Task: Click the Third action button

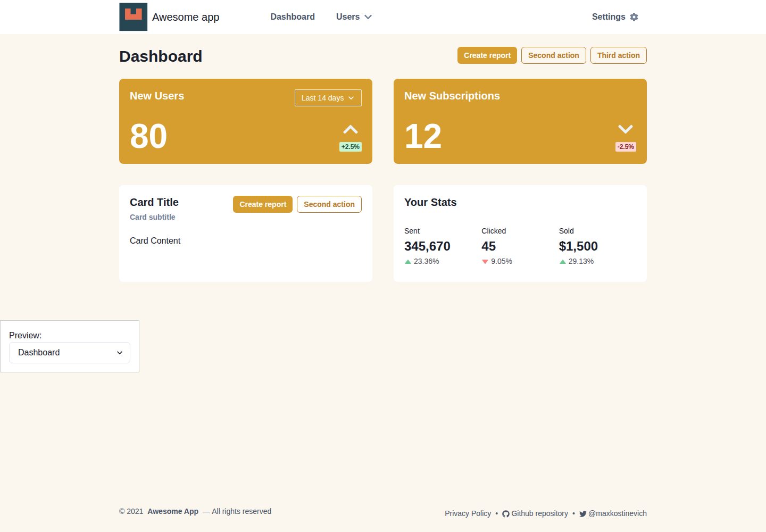Action: coord(619,55)
